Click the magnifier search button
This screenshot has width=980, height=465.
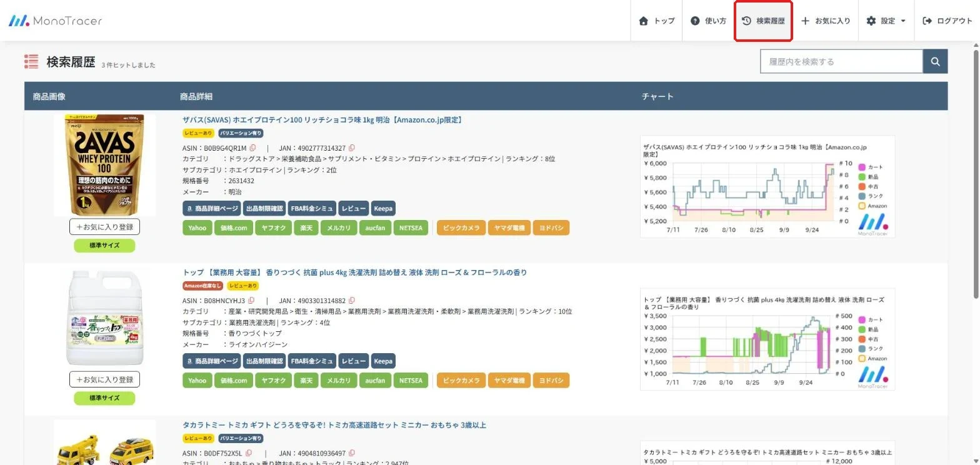(935, 61)
